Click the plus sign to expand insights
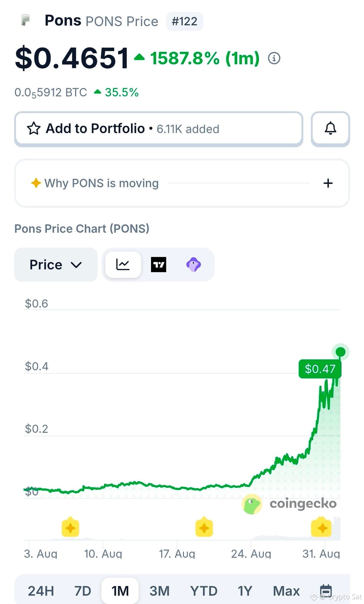Screen dimensions: 364x604 point(328,183)
